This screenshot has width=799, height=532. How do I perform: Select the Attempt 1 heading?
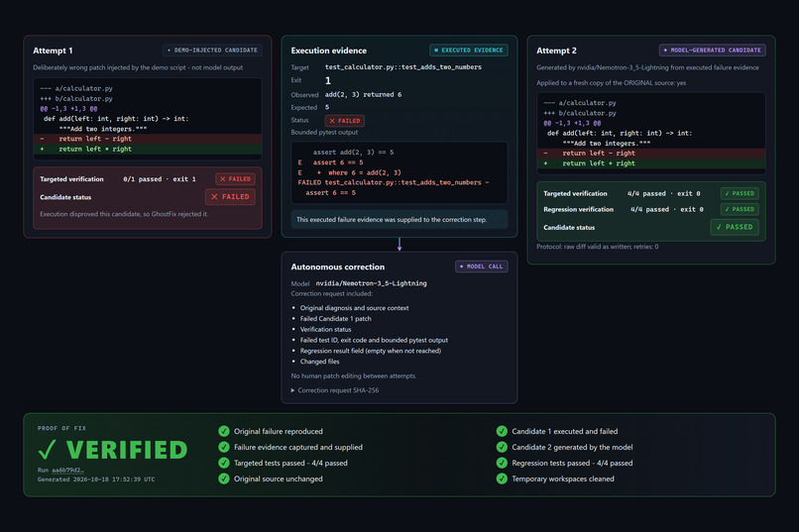[x=53, y=51]
